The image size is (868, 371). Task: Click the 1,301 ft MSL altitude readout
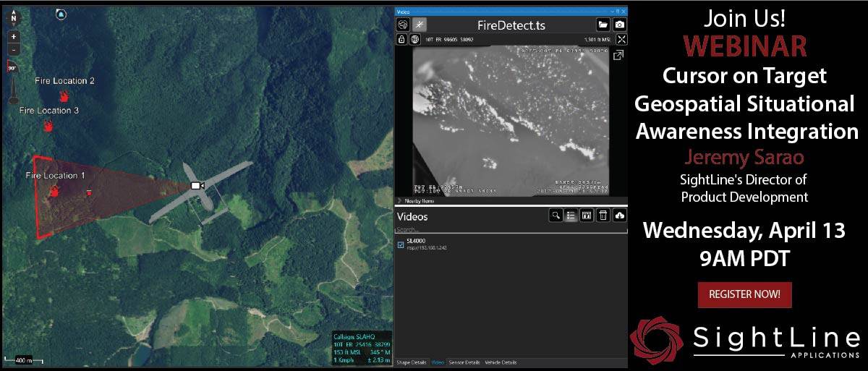[597, 39]
